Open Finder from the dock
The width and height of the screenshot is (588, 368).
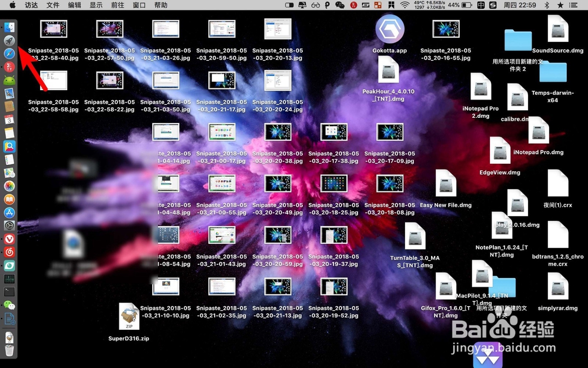(x=9, y=27)
